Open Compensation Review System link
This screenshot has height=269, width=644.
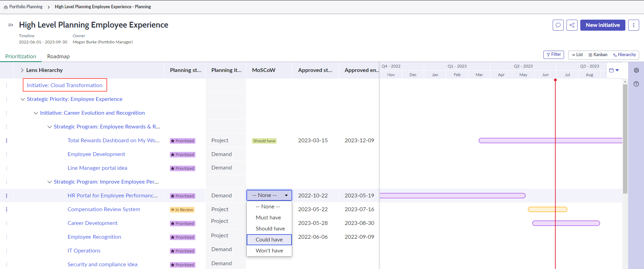104,209
